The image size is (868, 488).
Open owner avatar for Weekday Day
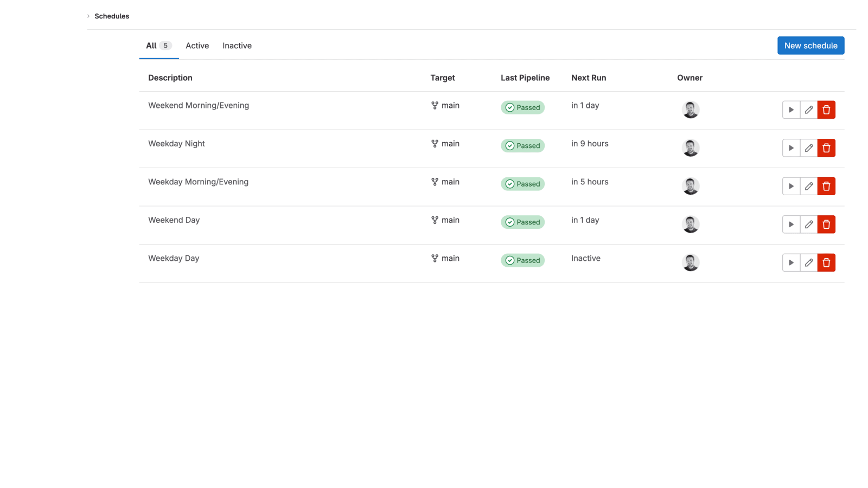[x=691, y=262]
